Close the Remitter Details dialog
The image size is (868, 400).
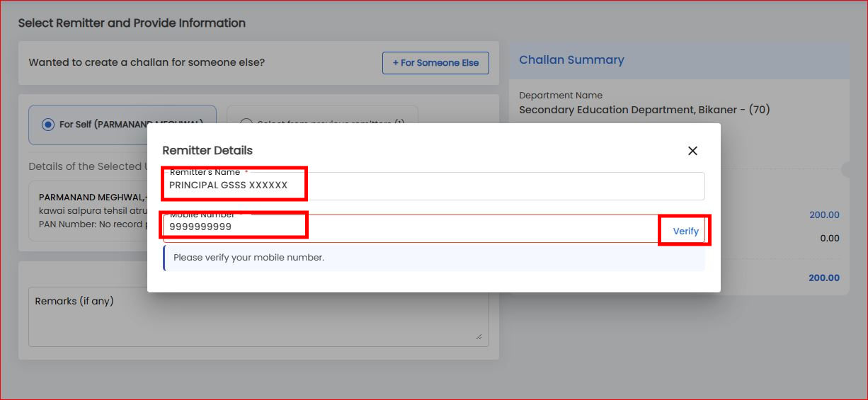(x=692, y=151)
